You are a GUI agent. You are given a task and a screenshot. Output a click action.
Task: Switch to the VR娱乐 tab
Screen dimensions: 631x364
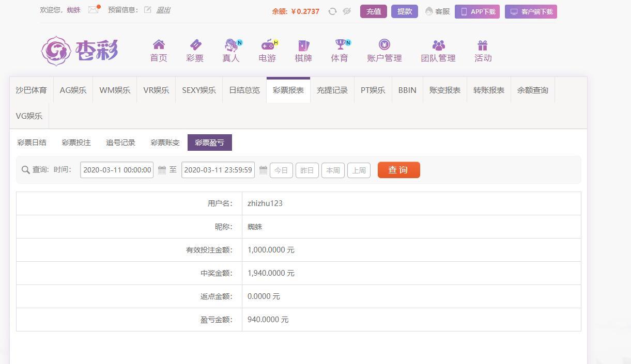click(x=156, y=90)
